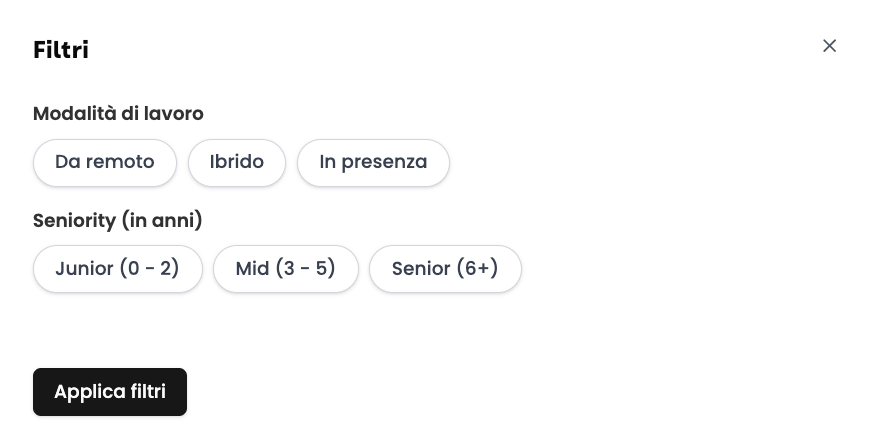Enable the In presenza filter chip
The height and width of the screenshot is (440, 872).
(373, 162)
